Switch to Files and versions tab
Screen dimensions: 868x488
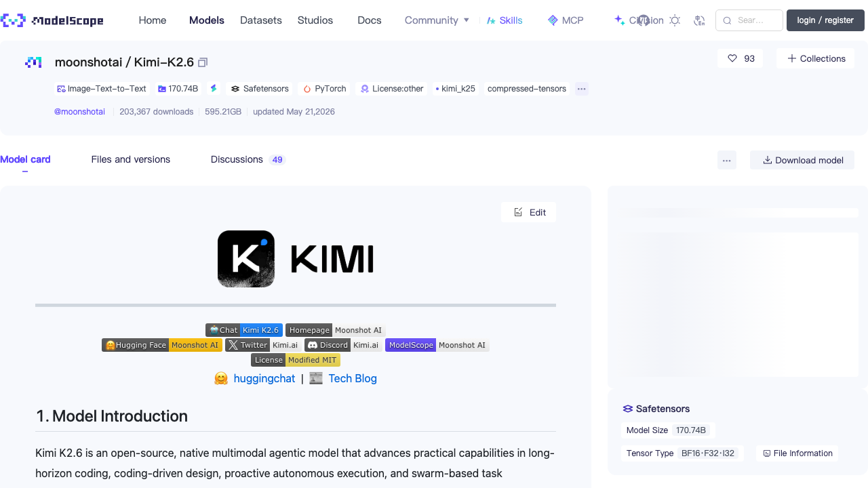(x=131, y=159)
